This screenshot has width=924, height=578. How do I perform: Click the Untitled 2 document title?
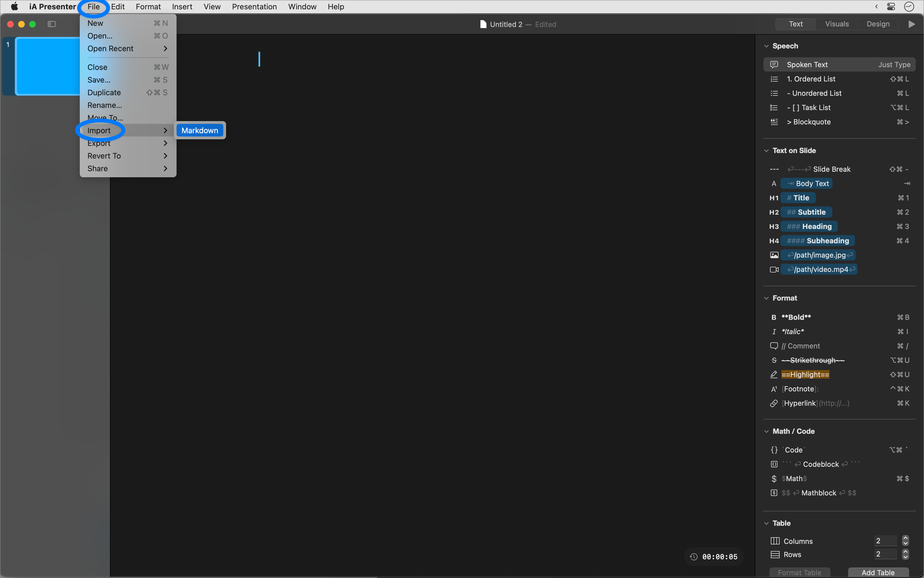coord(506,24)
